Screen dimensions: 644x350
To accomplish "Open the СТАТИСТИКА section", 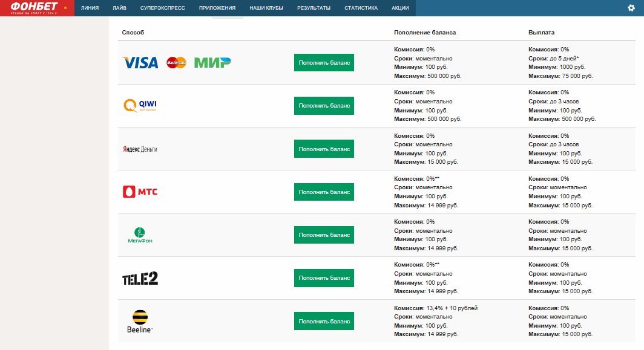I will (361, 8).
